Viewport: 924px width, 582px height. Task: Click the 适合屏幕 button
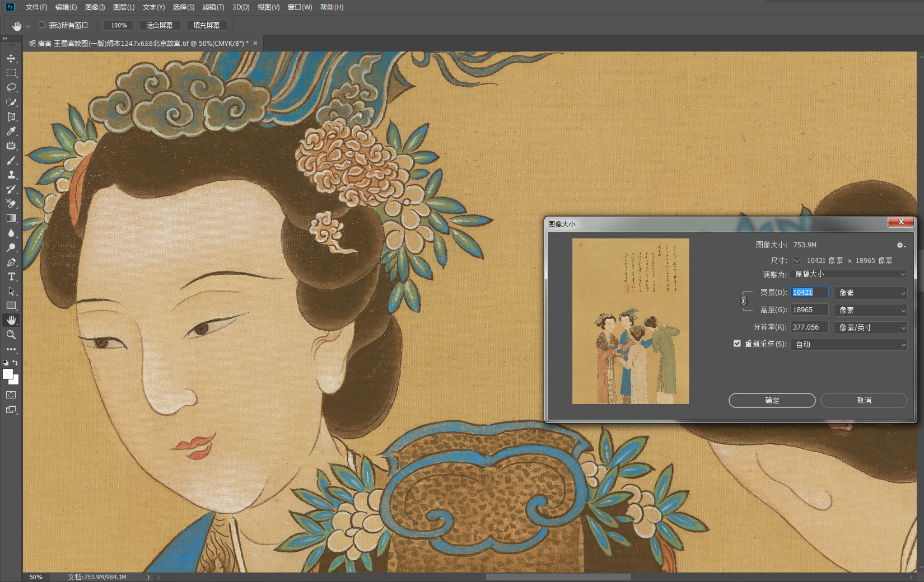click(160, 25)
